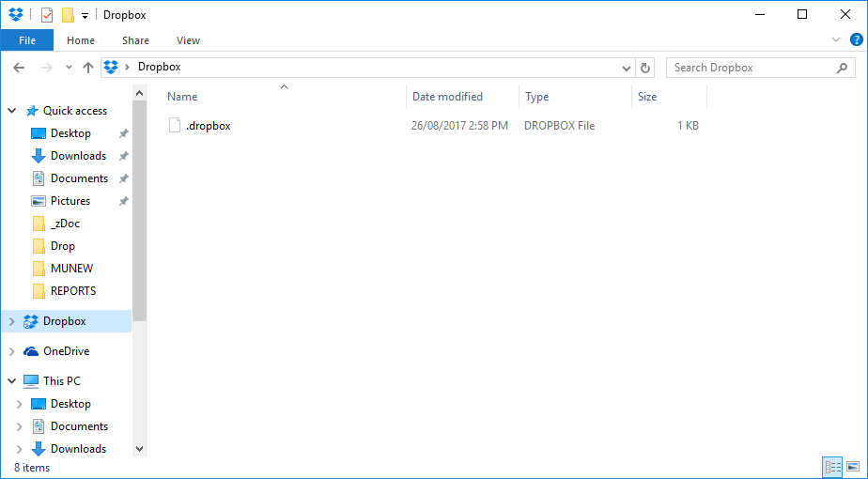Switch to the Home ribbon tab

coord(81,40)
